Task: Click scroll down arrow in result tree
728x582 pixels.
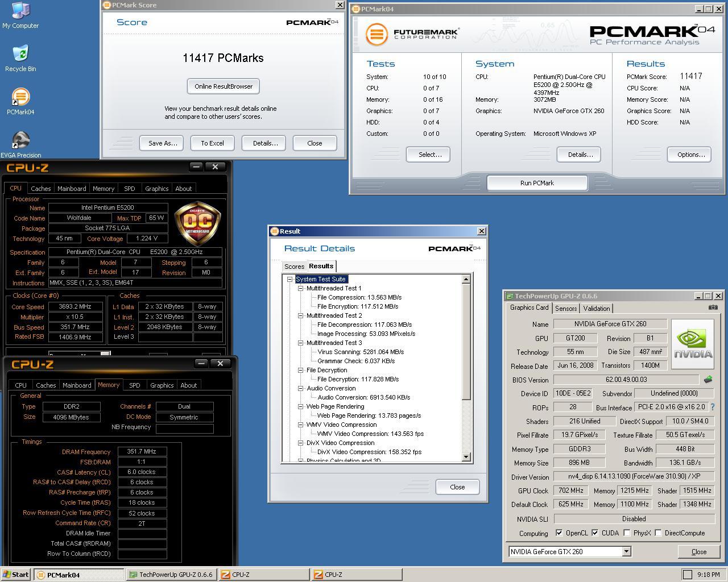Action: click(466, 457)
